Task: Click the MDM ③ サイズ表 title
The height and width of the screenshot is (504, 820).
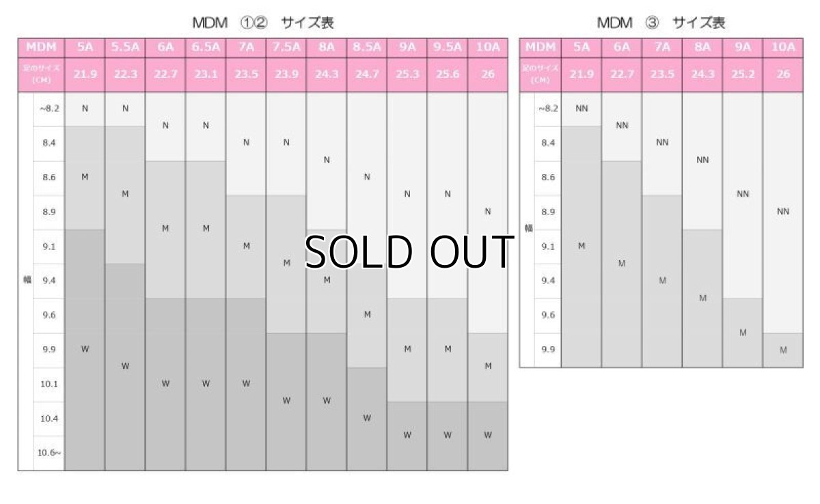Action: pos(661,23)
